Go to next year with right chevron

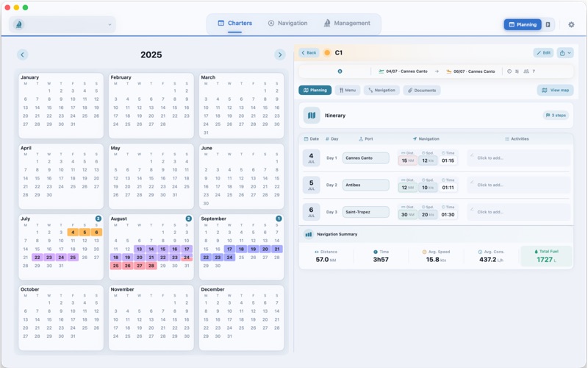click(x=280, y=54)
